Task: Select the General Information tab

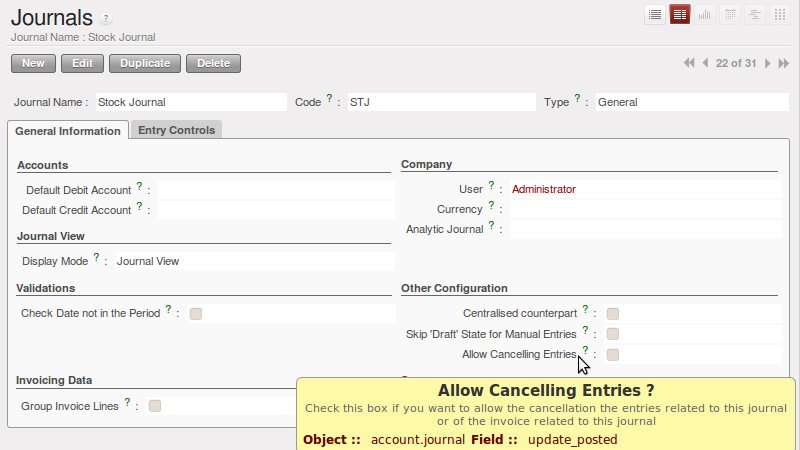Action: coord(68,131)
